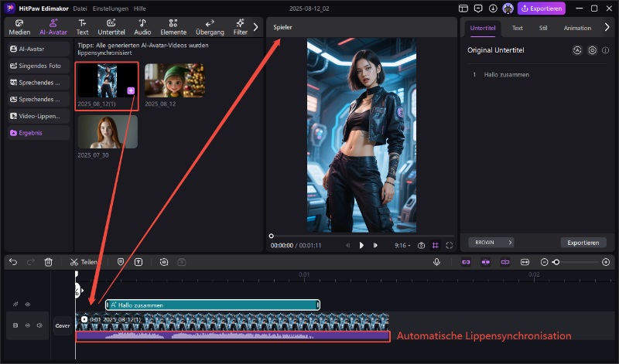Step to the previous frame
The width and height of the screenshot is (619, 364).
point(347,245)
